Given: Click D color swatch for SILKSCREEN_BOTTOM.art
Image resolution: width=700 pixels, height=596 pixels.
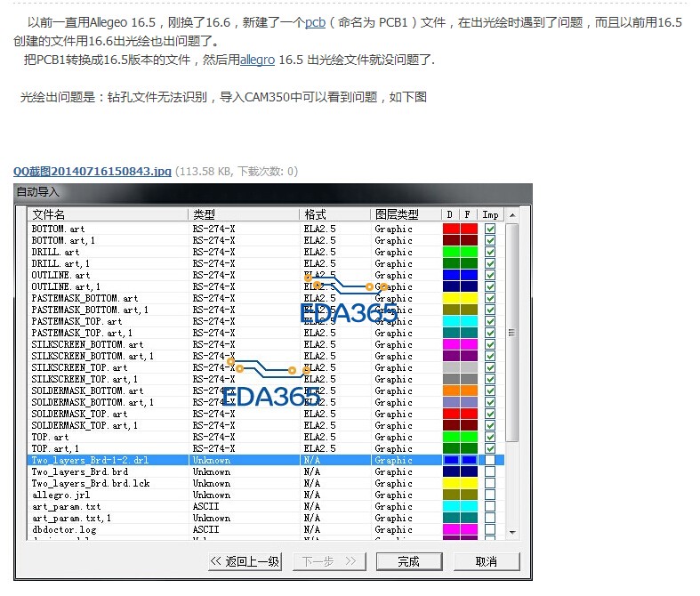Looking at the screenshot, I should (451, 344).
